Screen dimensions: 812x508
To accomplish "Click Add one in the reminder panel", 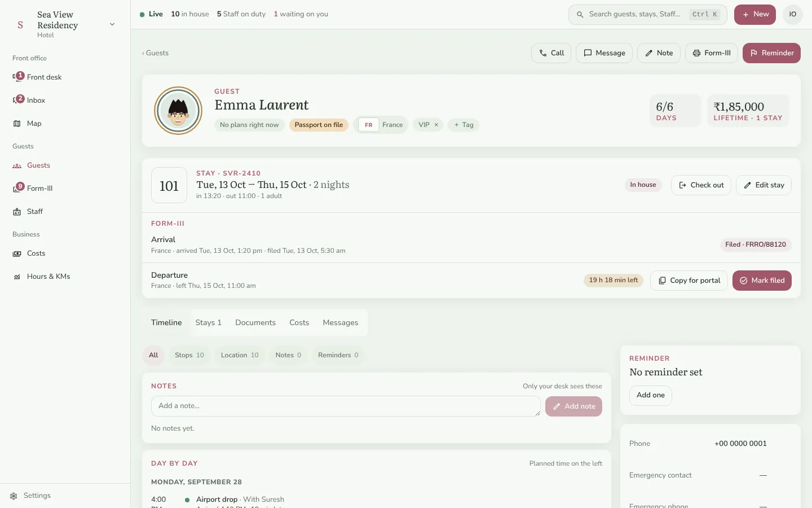I will (x=650, y=395).
